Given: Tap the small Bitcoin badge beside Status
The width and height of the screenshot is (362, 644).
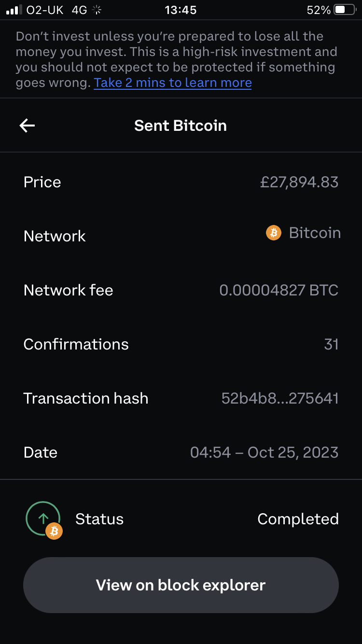Looking at the screenshot, I should (x=55, y=531).
